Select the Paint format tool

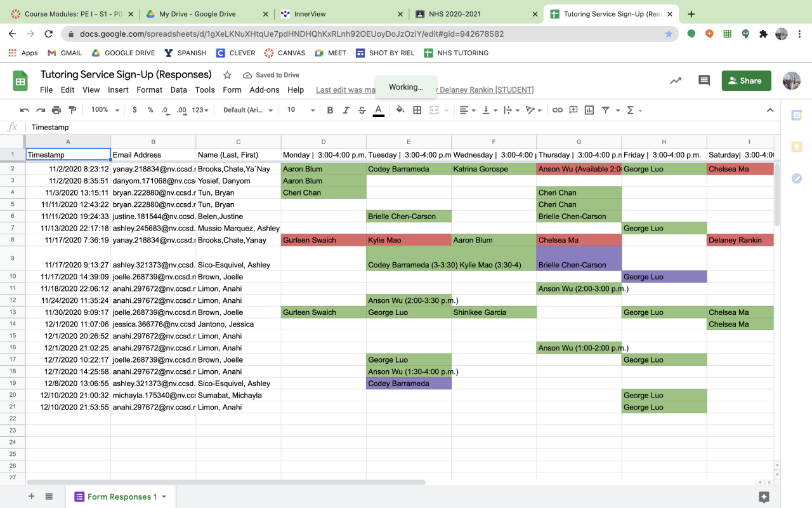pos(72,110)
